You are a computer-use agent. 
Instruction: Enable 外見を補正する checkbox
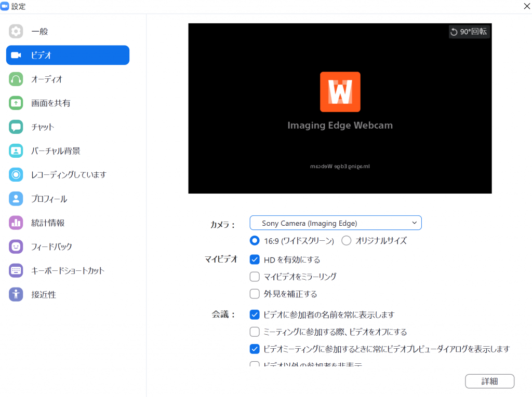[x=255, y=294]
